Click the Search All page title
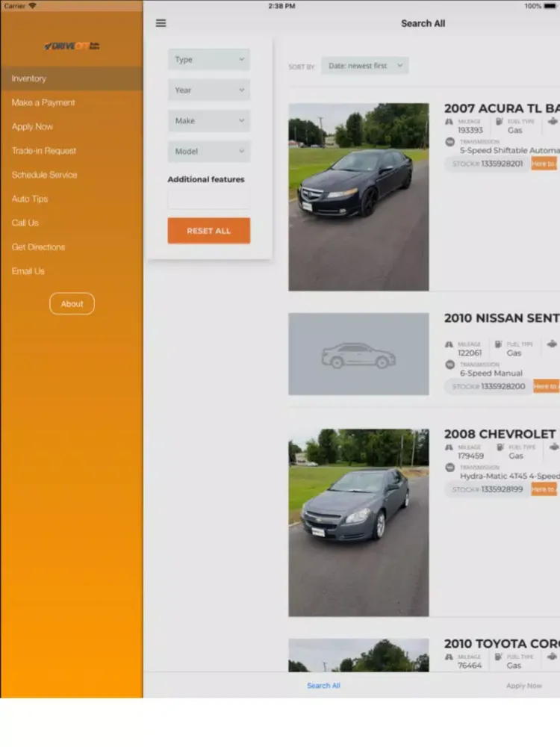The image size is (560, 747). 423,23
